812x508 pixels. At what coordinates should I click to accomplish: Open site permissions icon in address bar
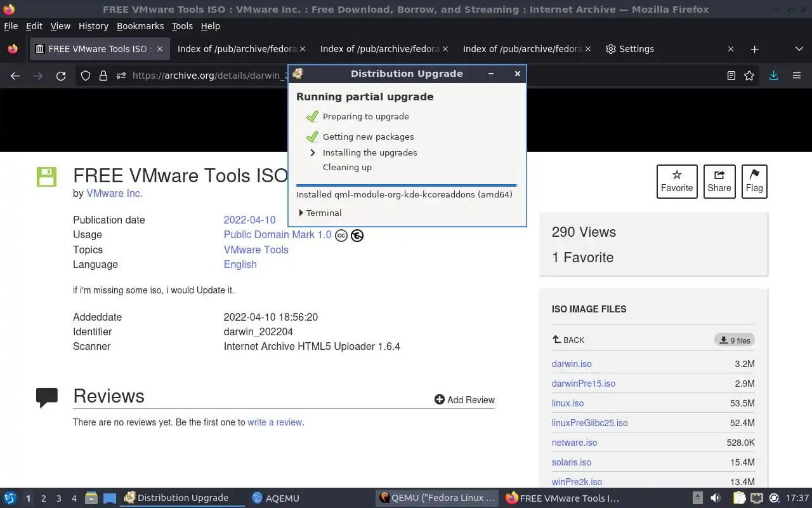[121, 76]
